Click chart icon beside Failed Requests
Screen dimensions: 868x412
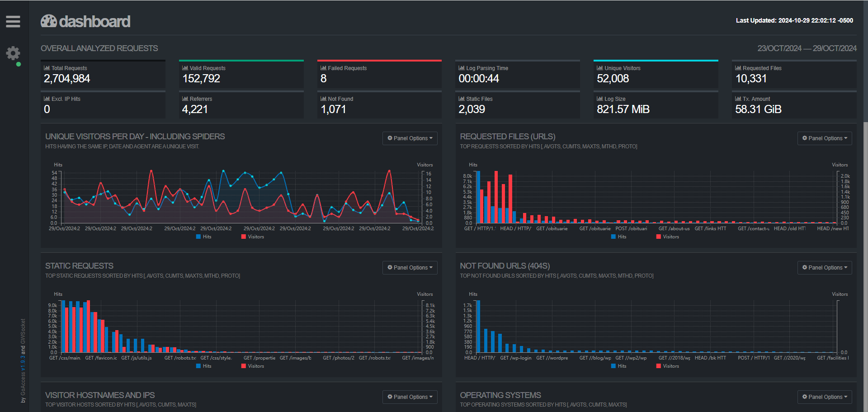pyautogui.click(x=323, y=68)
